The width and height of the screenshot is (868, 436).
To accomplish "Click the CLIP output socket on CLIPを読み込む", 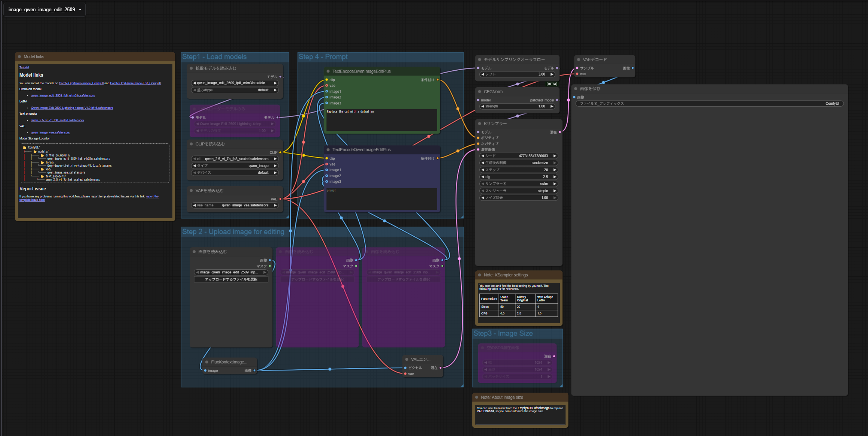I will (280, 153).
